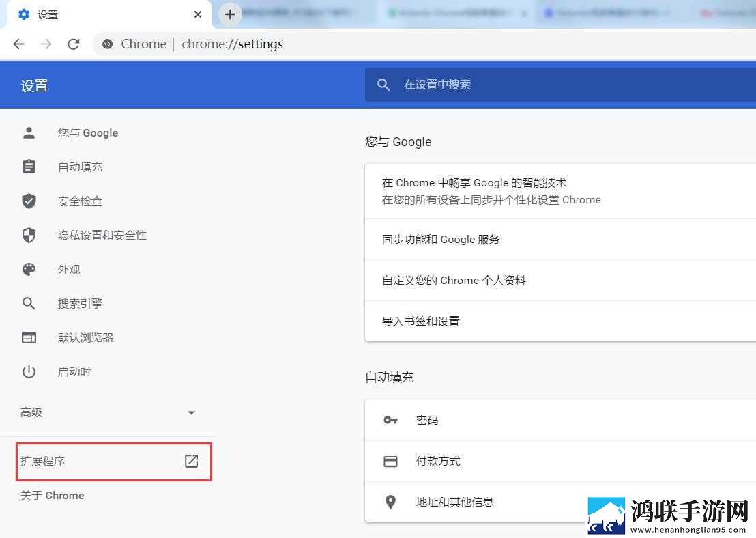
Task: Open 您与 Google in the sidebar
Action: [x=88, y=132]
